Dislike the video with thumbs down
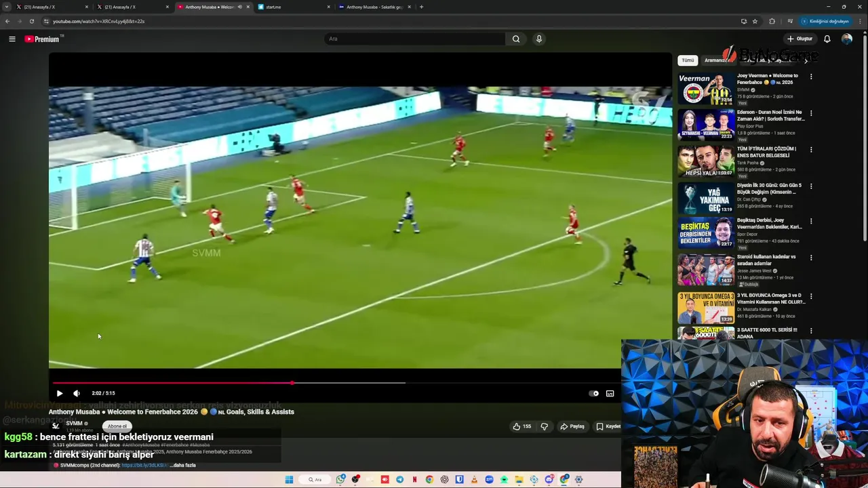Screen dimensions: 868x488 coord(544,426)
